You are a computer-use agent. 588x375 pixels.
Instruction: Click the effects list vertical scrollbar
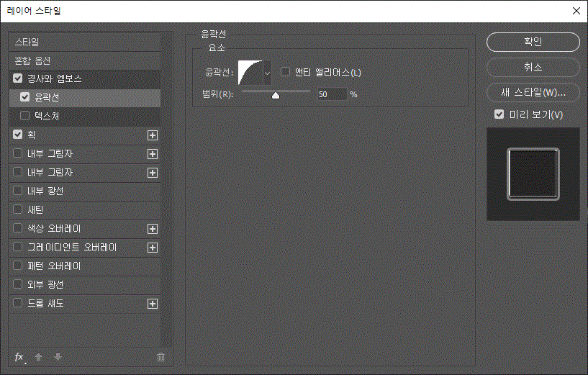click(167, 189)
